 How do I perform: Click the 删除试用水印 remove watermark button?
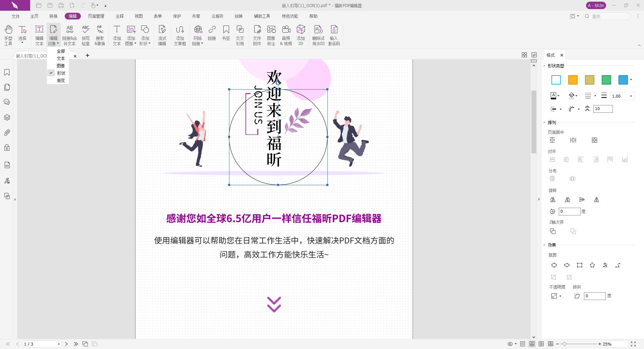(x=318, y=35)
